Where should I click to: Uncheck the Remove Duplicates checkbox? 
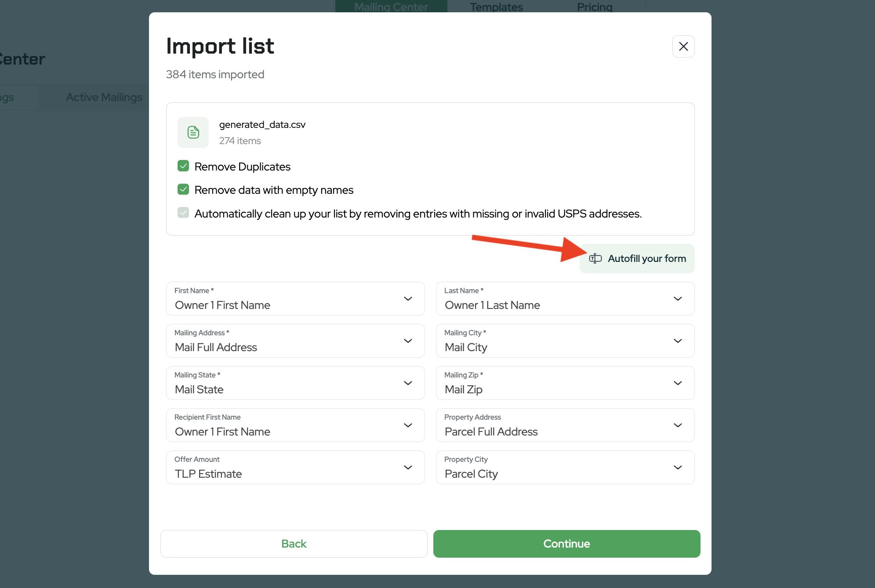(183, 166)
